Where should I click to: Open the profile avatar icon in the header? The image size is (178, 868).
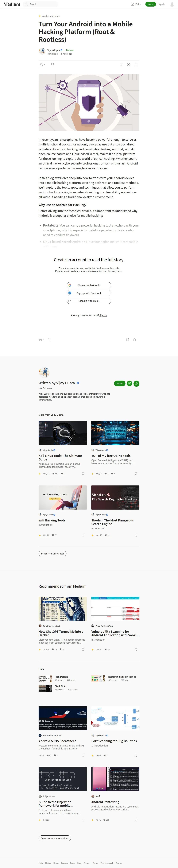coord(172,4)
